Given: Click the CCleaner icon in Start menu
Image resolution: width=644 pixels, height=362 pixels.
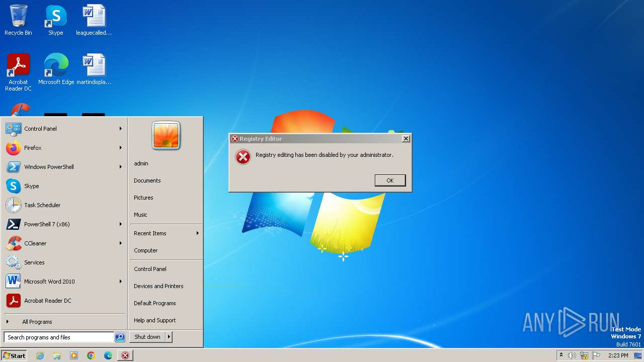Looking at the screenshot, I should tap(13, 243).
